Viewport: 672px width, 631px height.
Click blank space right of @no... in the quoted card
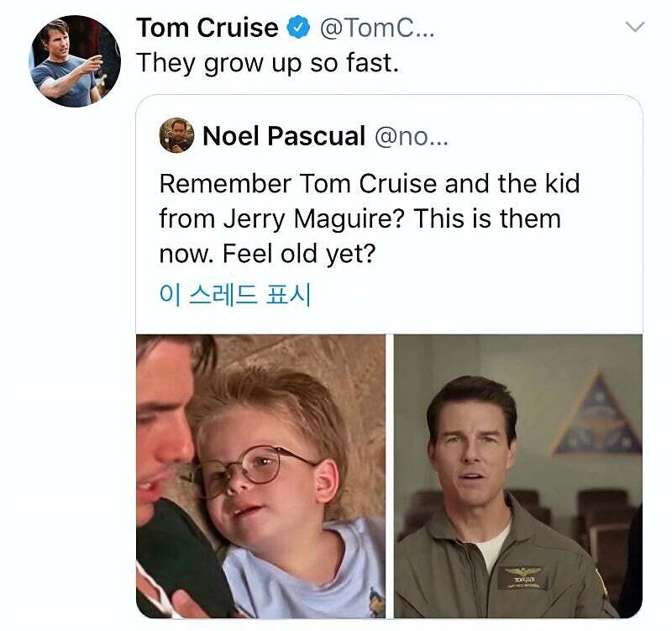[x=544, y=137]
